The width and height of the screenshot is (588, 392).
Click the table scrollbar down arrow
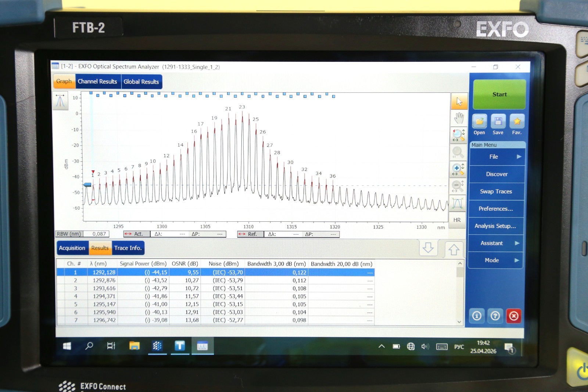[459, 322]
